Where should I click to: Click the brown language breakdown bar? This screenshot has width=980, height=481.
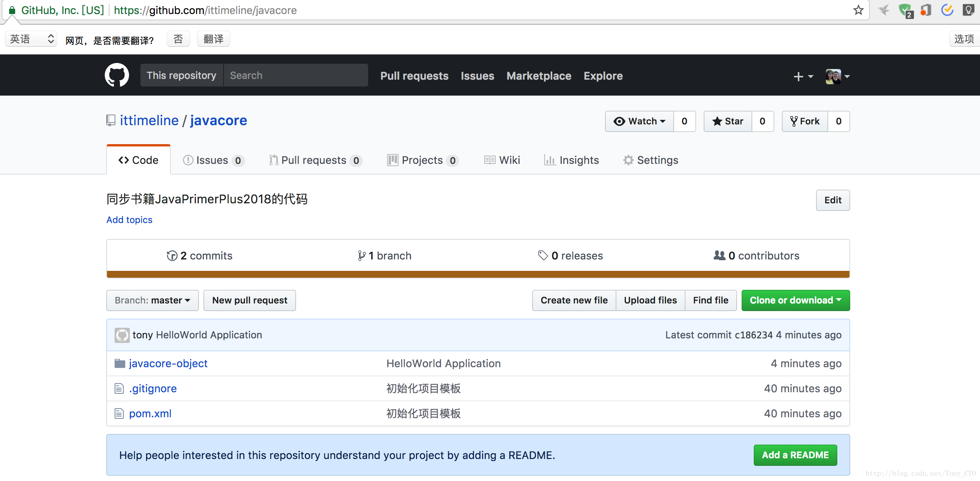pos(478,274)
